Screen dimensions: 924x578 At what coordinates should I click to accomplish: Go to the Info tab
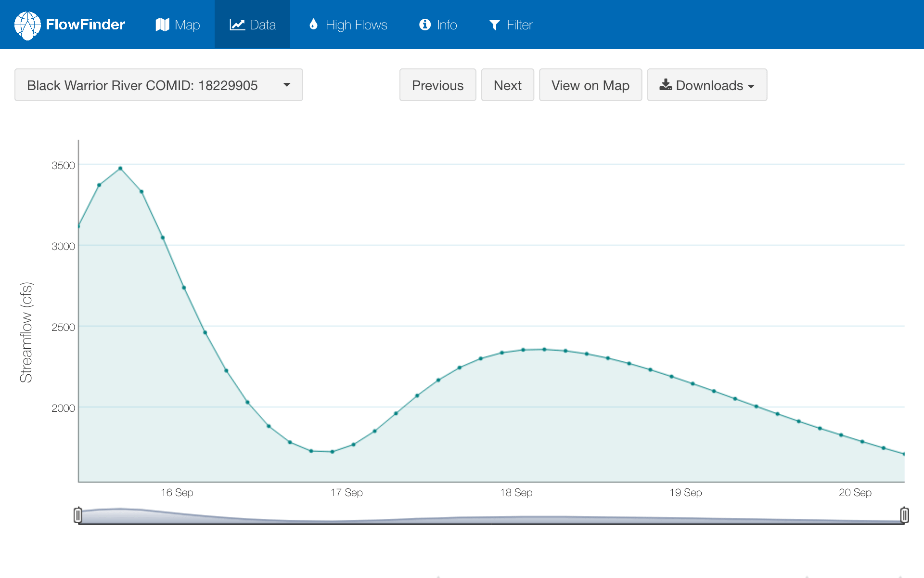(x=438, y=25)
